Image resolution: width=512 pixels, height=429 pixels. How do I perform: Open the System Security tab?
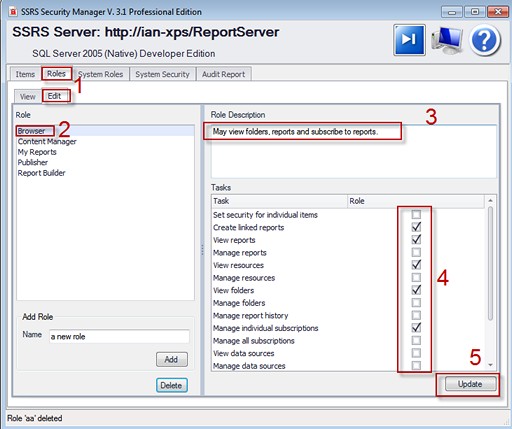(162, 74)
